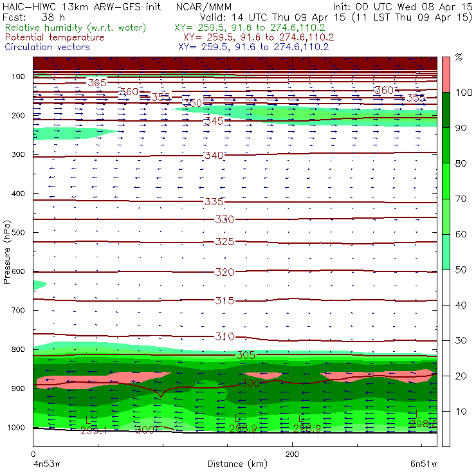Viewport: 476px width, 476px height.
Task: Click the red XY coordinates text
Action: (x=259, y=37)
